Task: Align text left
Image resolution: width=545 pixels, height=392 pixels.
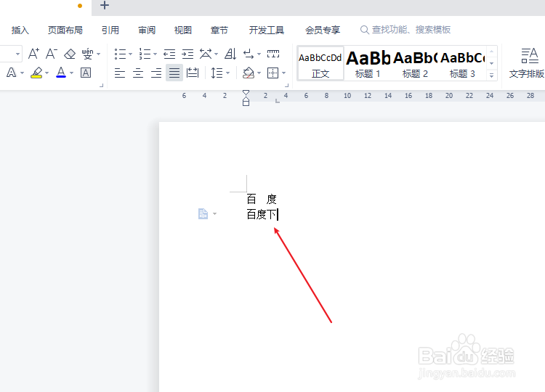Action: coord(120,73)
